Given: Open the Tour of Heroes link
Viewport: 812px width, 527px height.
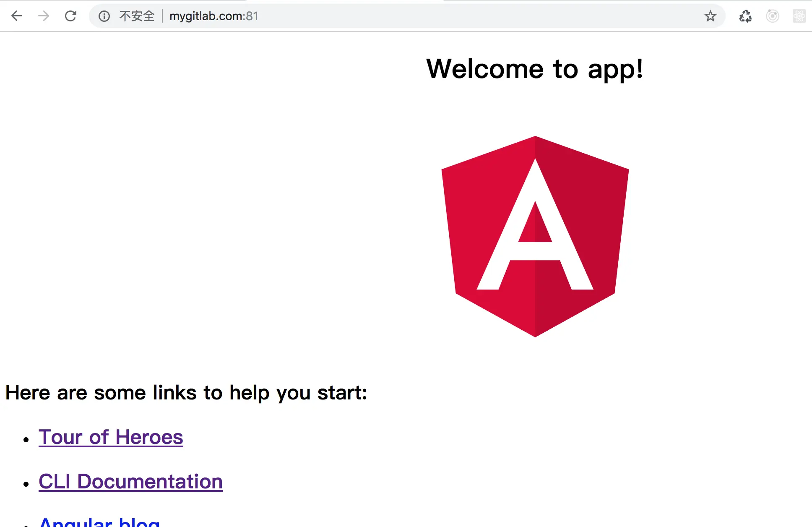Looking at the screenshot, I should pyautogui.click(x=111, y=437).
